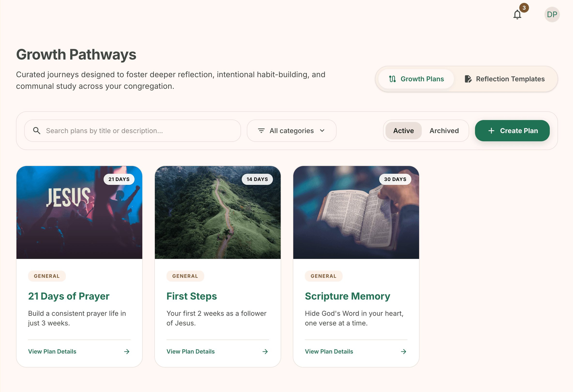
Task: Click the 'Curated journeys designed' subtitle text
Action: pos(171,80)
